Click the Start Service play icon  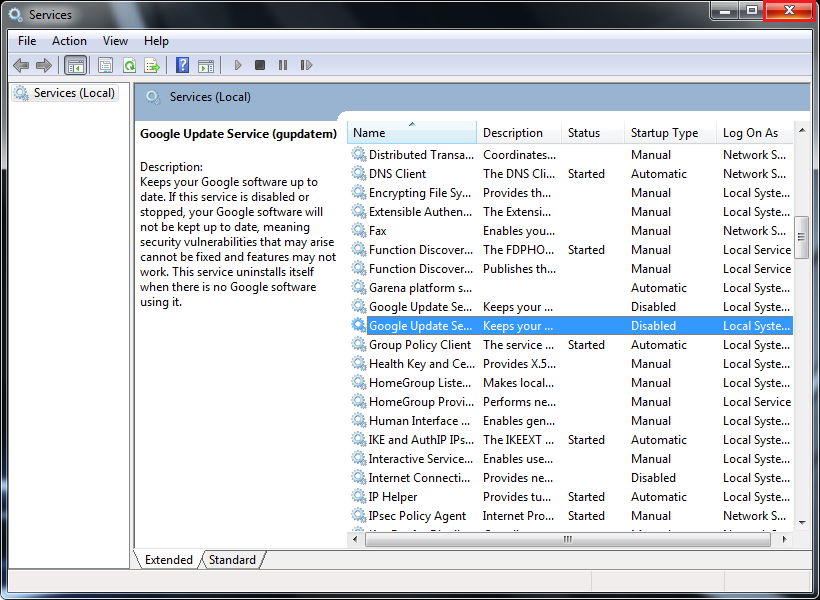point(238,65)
